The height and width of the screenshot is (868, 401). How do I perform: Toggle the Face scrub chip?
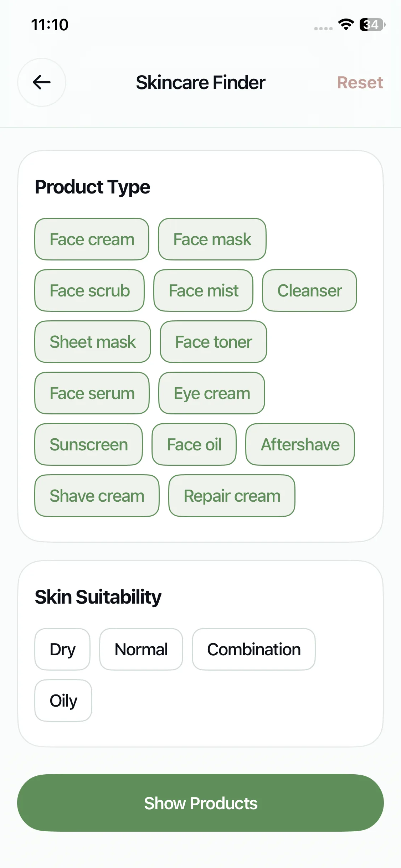tap(89, 290)
